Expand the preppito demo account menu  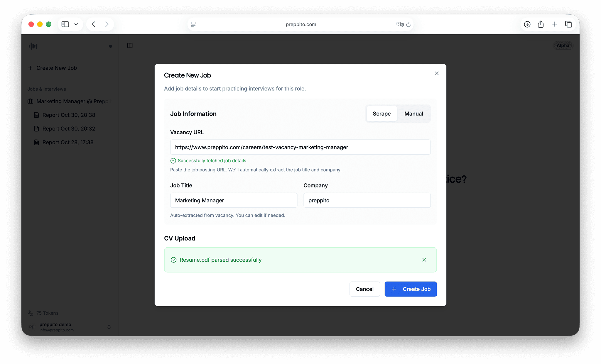tap(109, 327)
